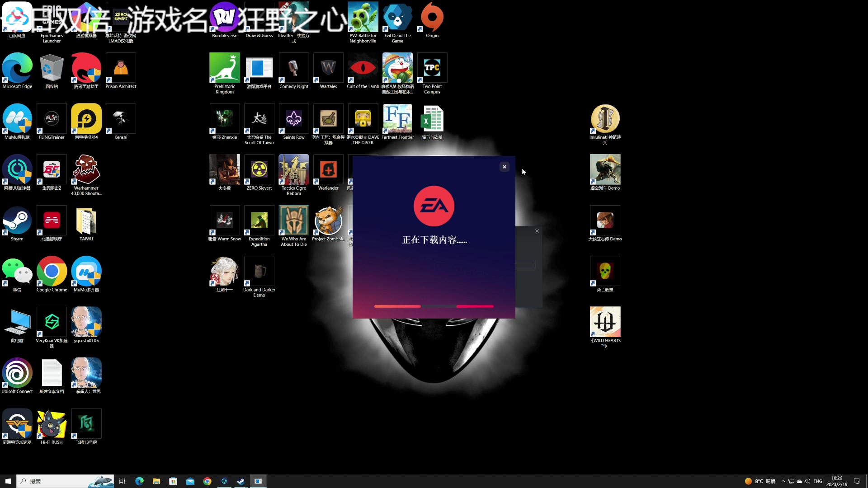868x488 pixels.
Task: Open the Expedition Agartha shortcut
Action: 259,226
